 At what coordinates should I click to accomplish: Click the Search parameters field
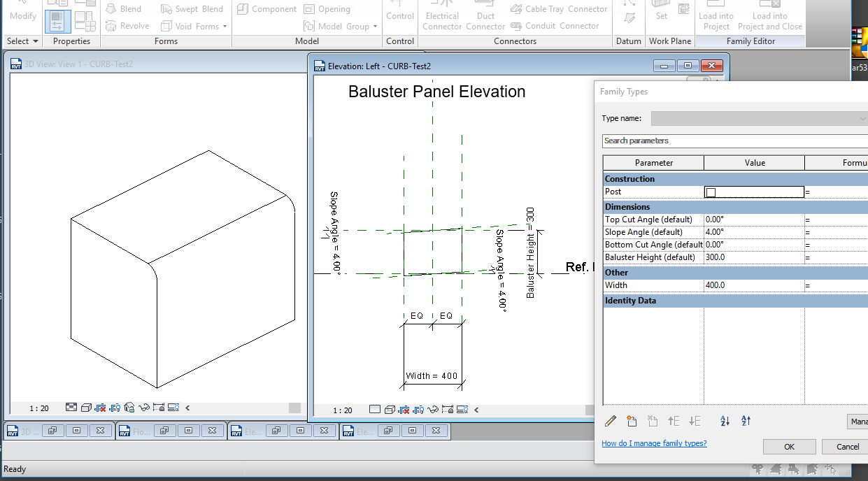(735, 141)
